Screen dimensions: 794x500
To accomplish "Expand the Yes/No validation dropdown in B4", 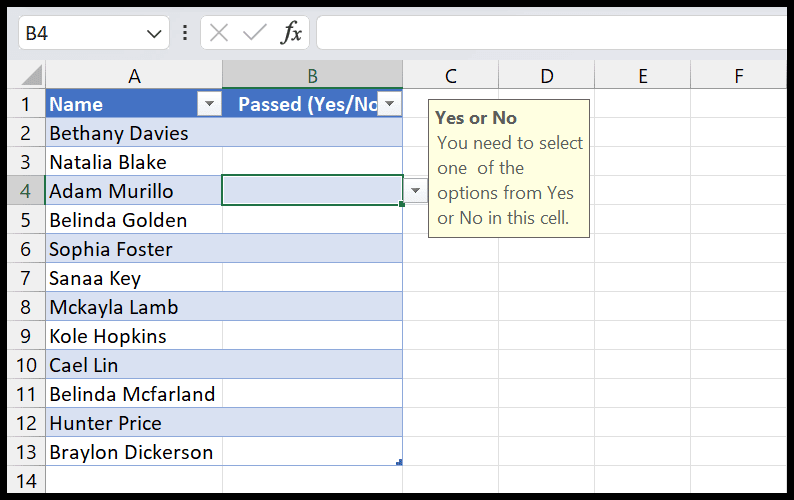I will pos(415,191).
